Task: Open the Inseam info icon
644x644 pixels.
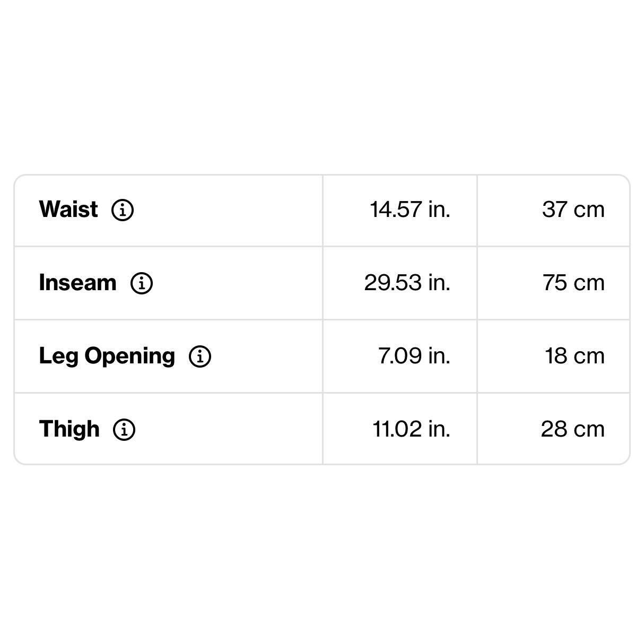Action: coord(142,283)
